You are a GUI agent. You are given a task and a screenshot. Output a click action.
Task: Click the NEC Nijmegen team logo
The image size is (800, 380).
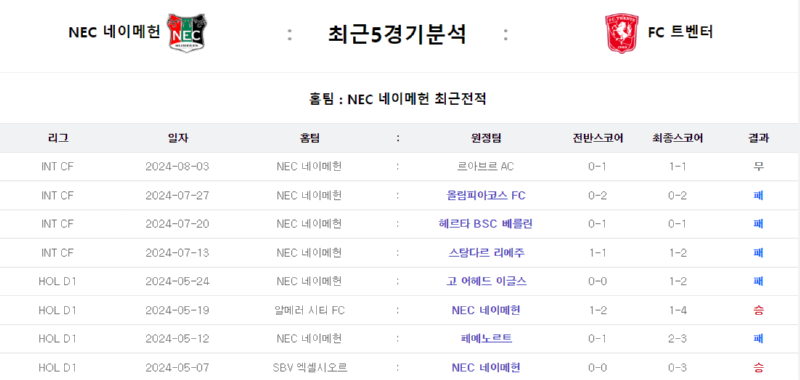click(187, 32)
